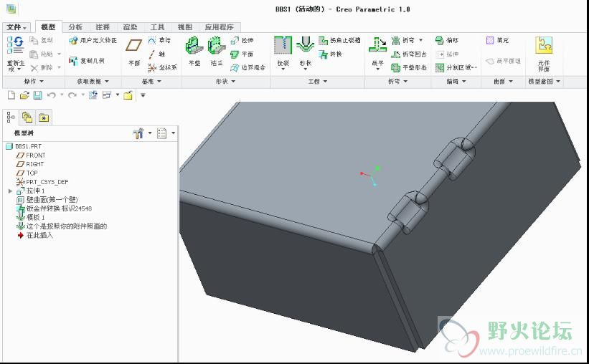Viewport: 589px width, 364px height.
Task: Expand the Editing (编辑) group dropdown
Action: tap(456, 82)
